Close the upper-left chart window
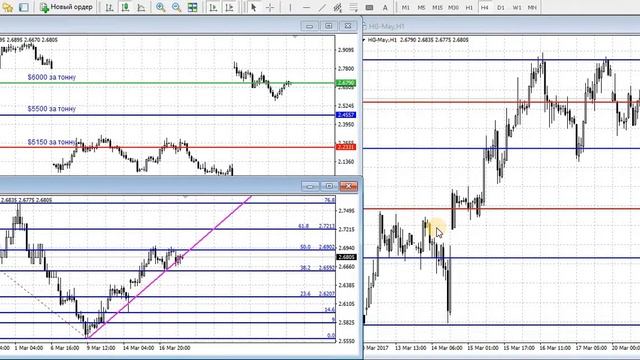The width and height of the screenshot is (640, 360). click(348, 26)
